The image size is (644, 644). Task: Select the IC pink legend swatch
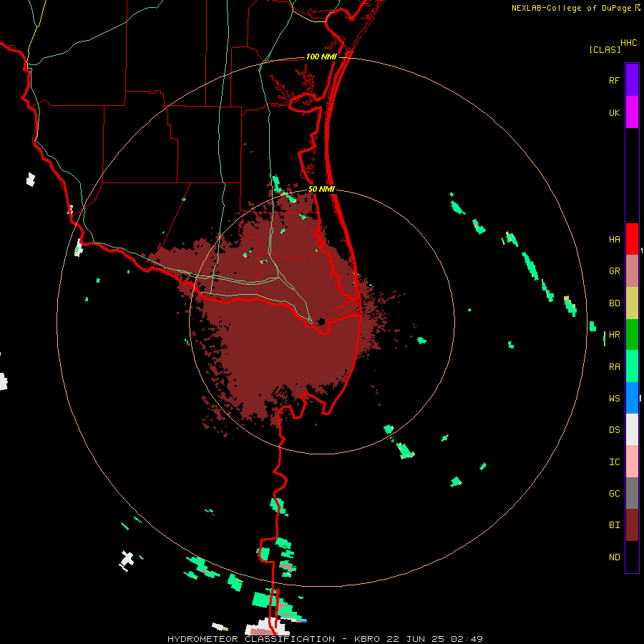click(x=632, y=462)
